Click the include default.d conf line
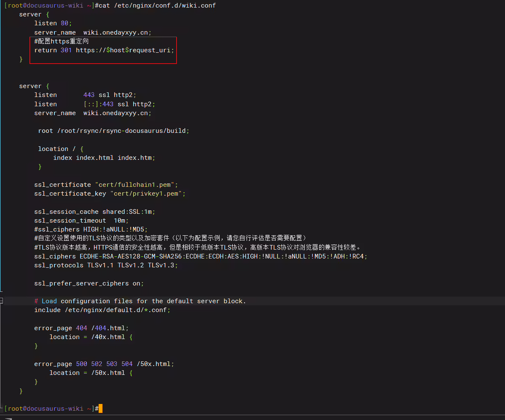Image resolution: width=505 pixels, height=420 pixels. point(102,310)
